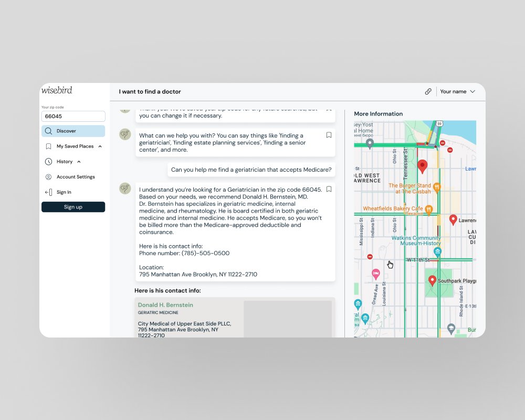Screen dimensions: 525x420
Task: Open the Donald H. Bernstein name link
Action: click(165, 305)
